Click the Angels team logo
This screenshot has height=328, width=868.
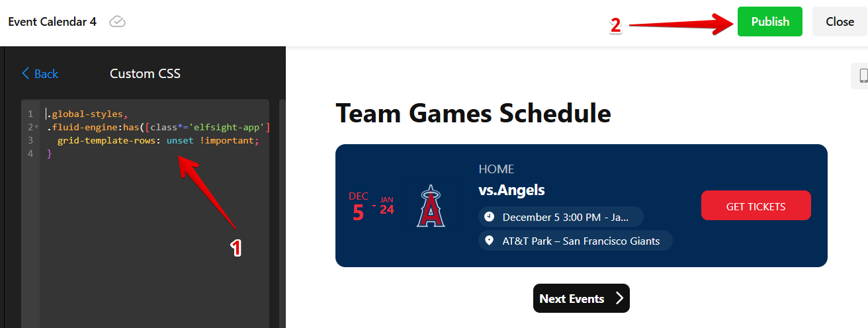(431, 206)
